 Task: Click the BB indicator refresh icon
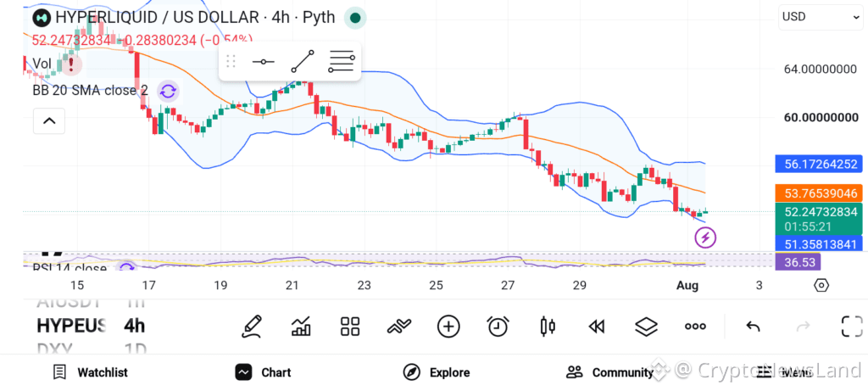click(x=168, y=92)
